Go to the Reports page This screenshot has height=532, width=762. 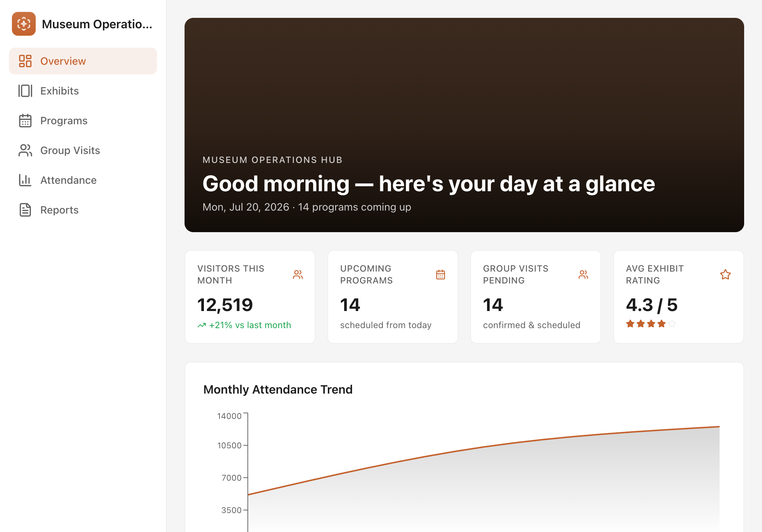83,210
